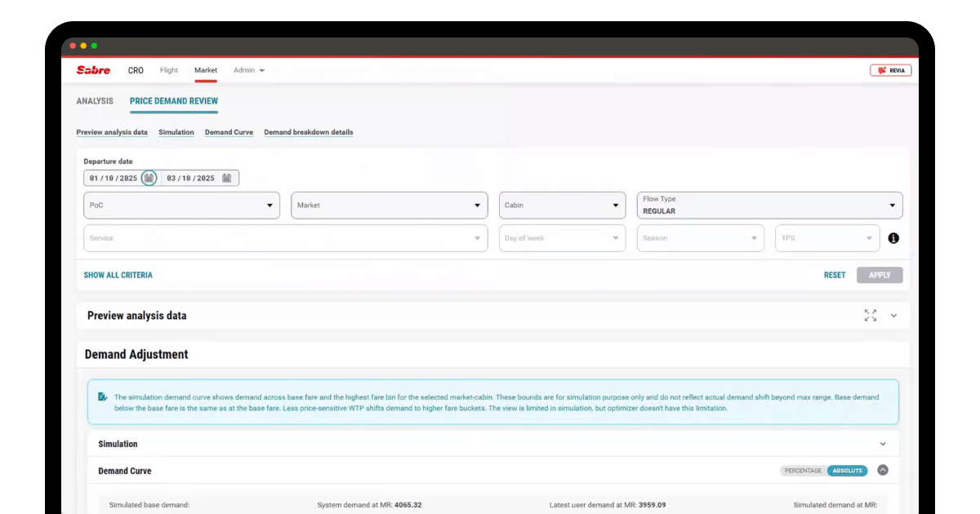Keep Demand Curve in ABSOLUTE mode
This screenshot has width=980, height=514.
tap(847, 471)
